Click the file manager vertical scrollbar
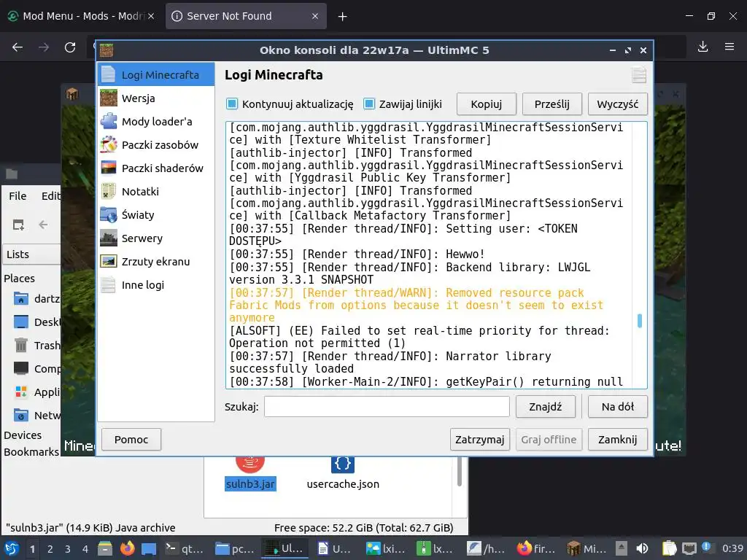Viewport: 747px width, 560px height. (460, 472)
